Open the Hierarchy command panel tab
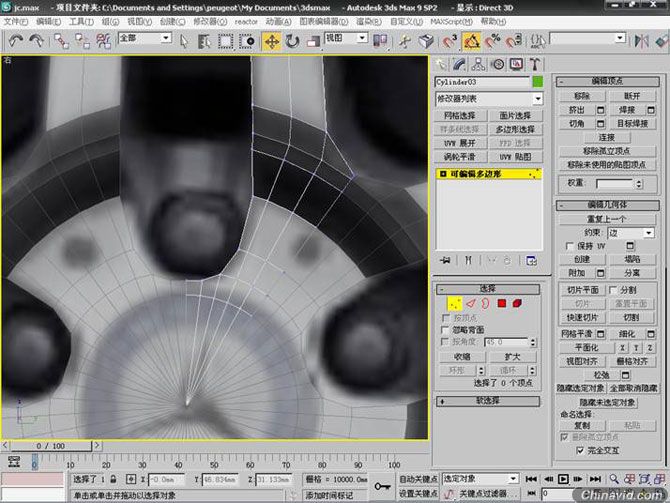The width and height of the screenshot is (670, 503). pos(476,63)
